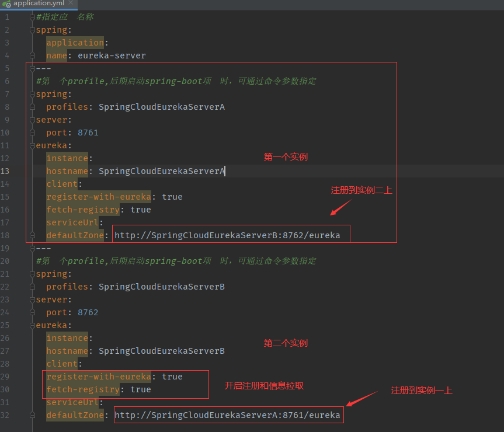Image resolution: width=504 pixels, height=432 pixels.
Task: Click the fold end marker at line 10
Action: pos(32,133)
